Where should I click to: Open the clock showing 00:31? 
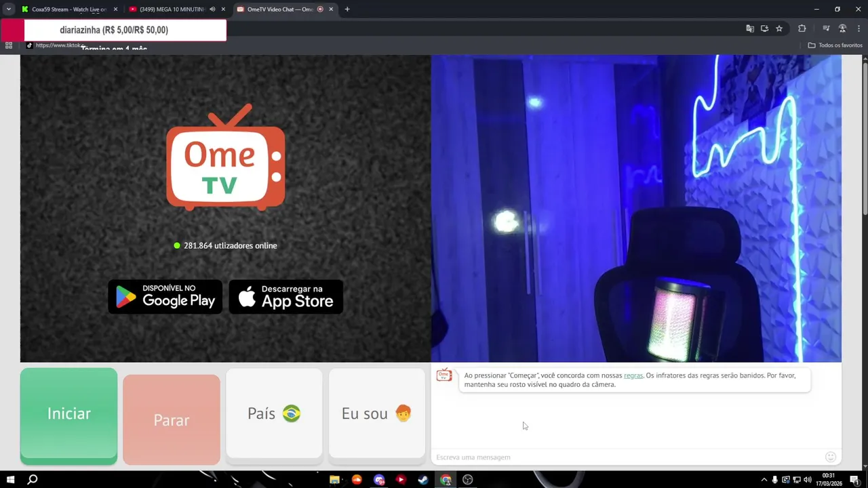point(828,480)
